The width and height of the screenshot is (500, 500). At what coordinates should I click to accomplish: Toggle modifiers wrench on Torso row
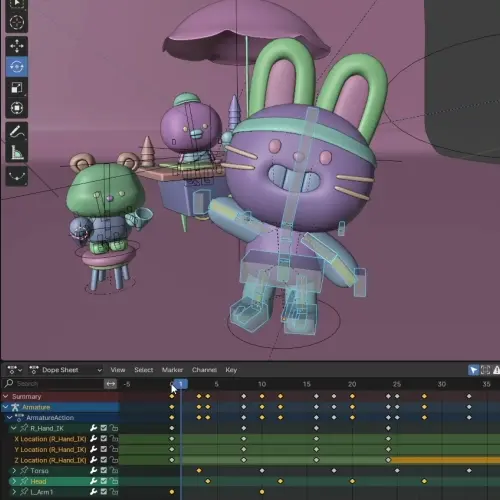tap(94, 470)
